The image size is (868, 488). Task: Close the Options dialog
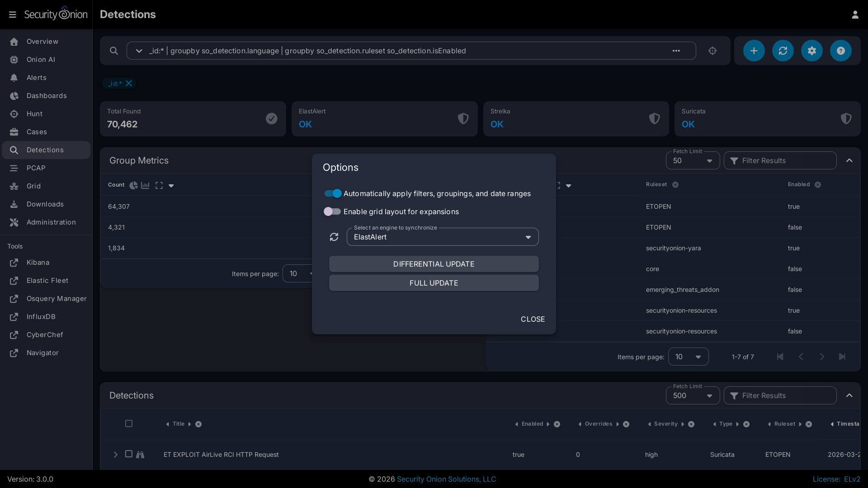533,319
